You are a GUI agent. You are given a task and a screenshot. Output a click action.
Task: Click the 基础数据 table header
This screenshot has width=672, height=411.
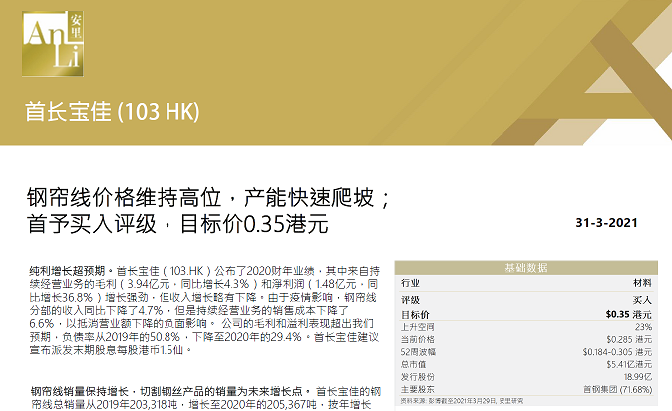point(526,268)
